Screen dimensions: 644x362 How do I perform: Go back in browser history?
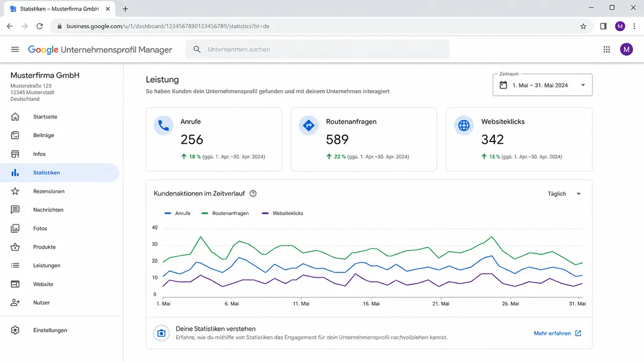(10, 26)
